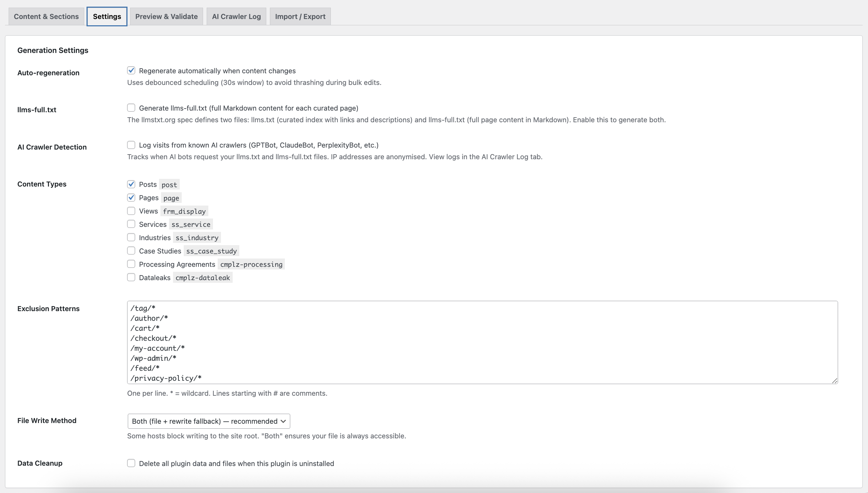Open the Preview & Validate tab
Image resolution: width=868 pixels, height=493 pixels.
click(166, 16)
